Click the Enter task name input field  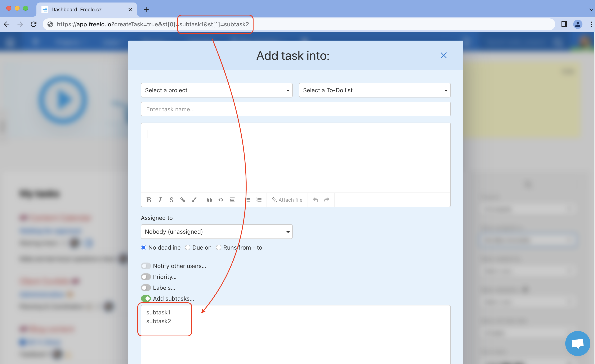click(296, 109)
